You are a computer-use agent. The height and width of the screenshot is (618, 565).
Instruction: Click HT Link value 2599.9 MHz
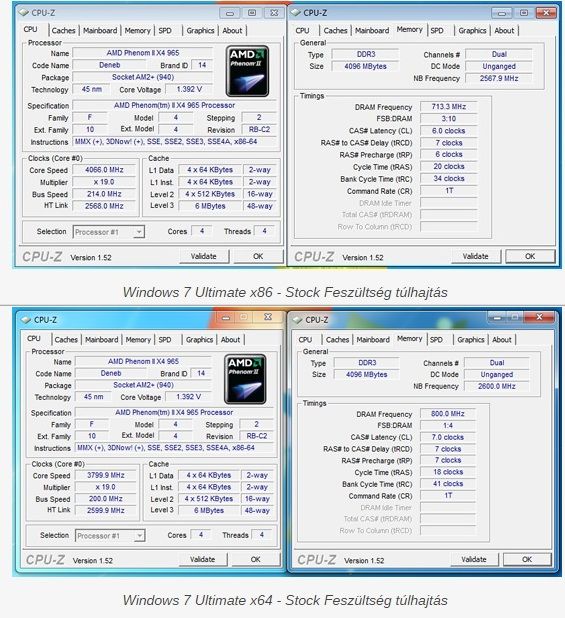click(x=106, y=510)
